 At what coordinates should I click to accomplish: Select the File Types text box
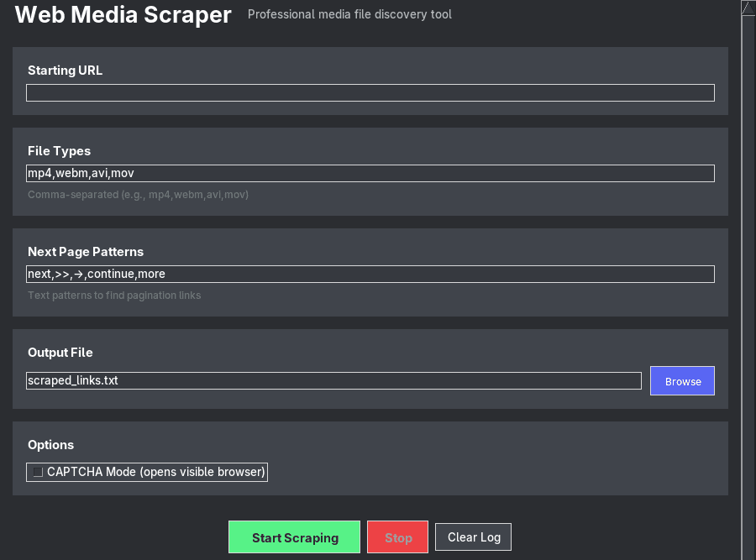click(370, 173)
